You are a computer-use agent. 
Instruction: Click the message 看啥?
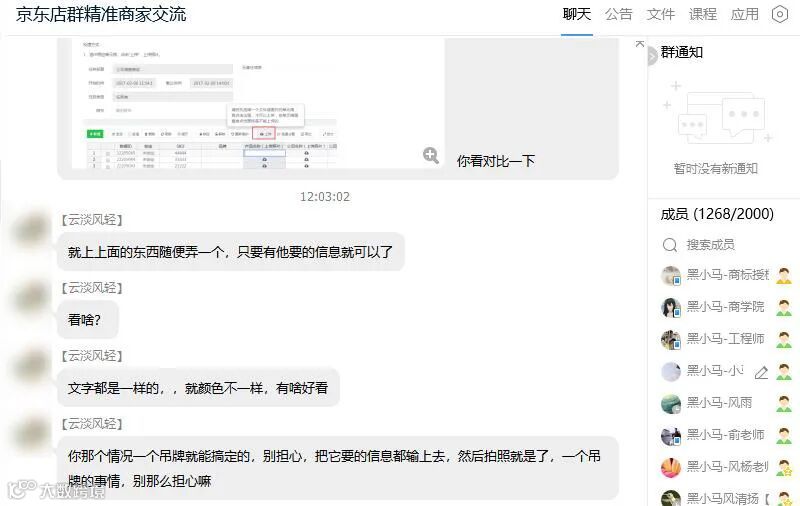(x=88, y=320)
